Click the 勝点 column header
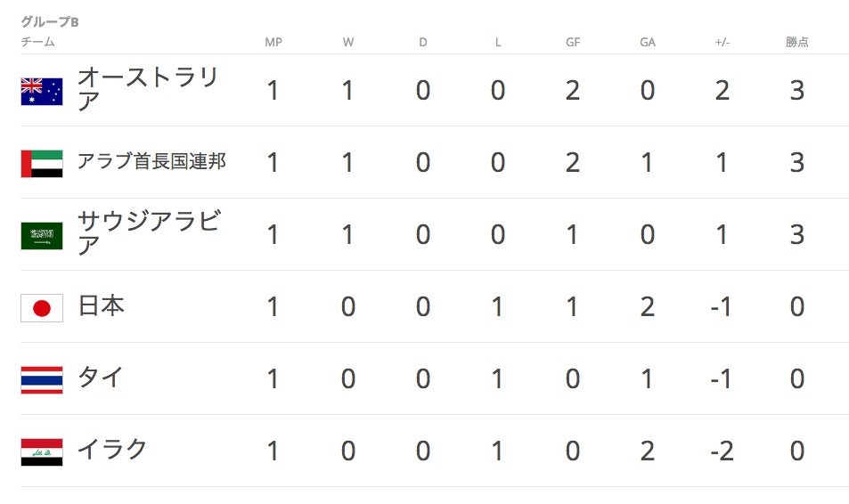The width and height of the screenshot is (849, 504). pos(797,42)
